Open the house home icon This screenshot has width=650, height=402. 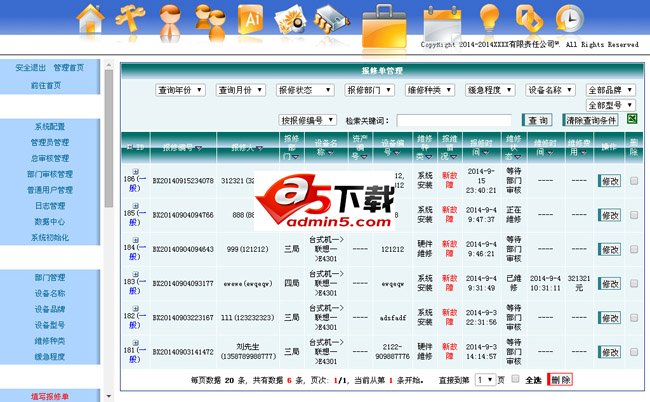(90, 19)
